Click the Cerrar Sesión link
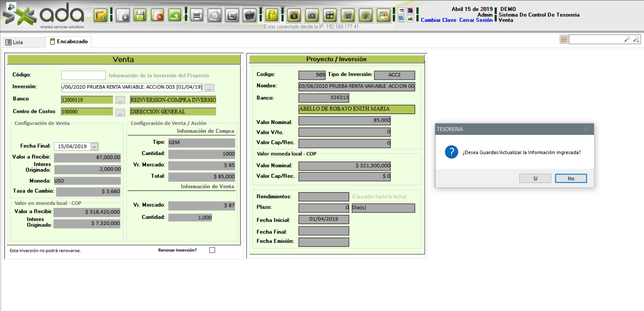Viewport: 644px width, 311px height. click(x=476, y=20)
